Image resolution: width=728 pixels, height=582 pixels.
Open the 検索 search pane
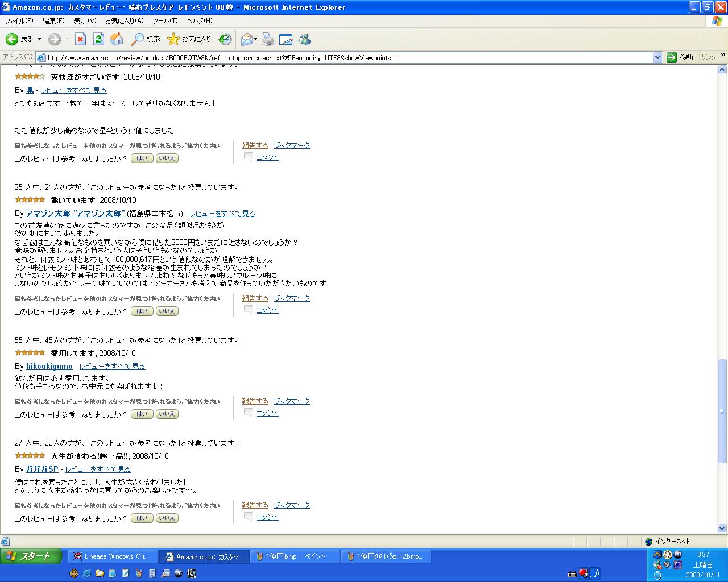(146, 39)
